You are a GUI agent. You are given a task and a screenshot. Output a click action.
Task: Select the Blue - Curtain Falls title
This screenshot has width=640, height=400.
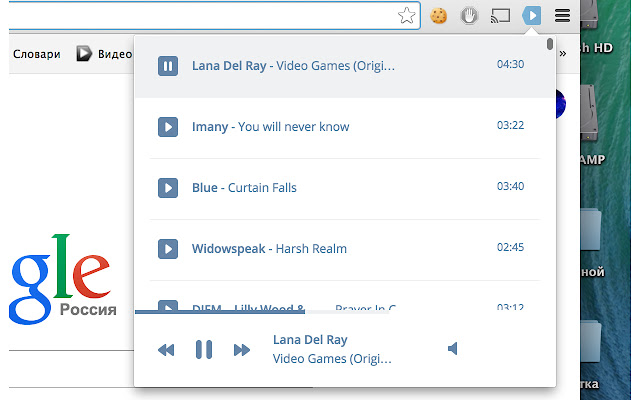coord(244,188)
